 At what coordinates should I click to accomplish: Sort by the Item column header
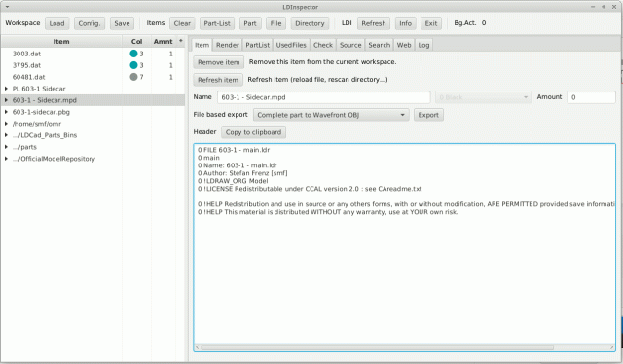tap(61, 41)
